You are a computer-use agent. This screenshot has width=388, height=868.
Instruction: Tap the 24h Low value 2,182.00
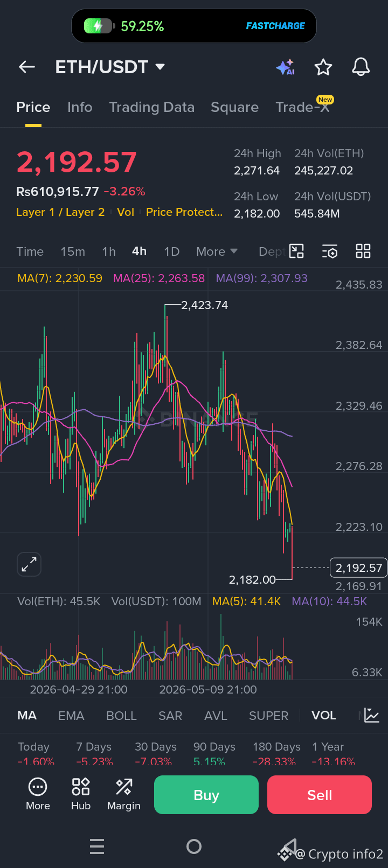point(257,214)
